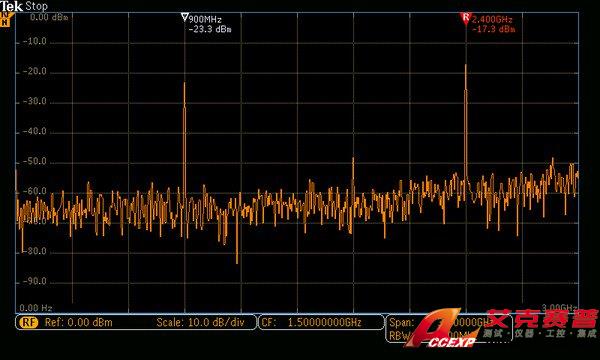Image resolution: width=600 pixels, height=360 pixels.
Task: Click the 2.400GHz -17.3 dBm readout
Action: point(494,24)
